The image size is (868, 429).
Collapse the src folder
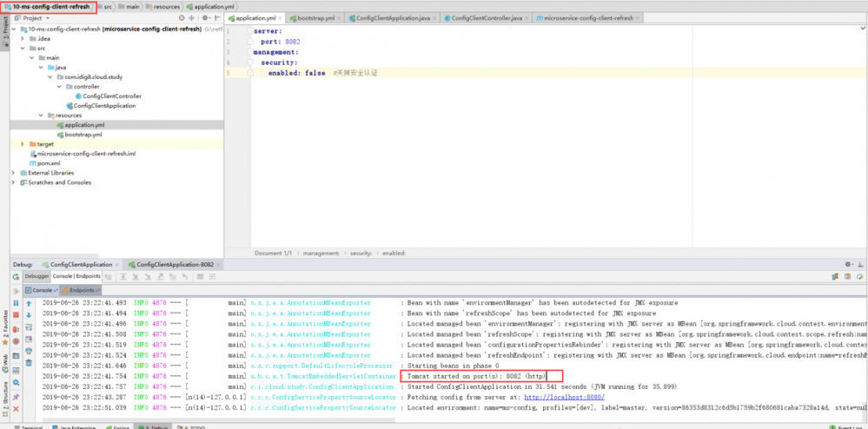coord(23,48)
